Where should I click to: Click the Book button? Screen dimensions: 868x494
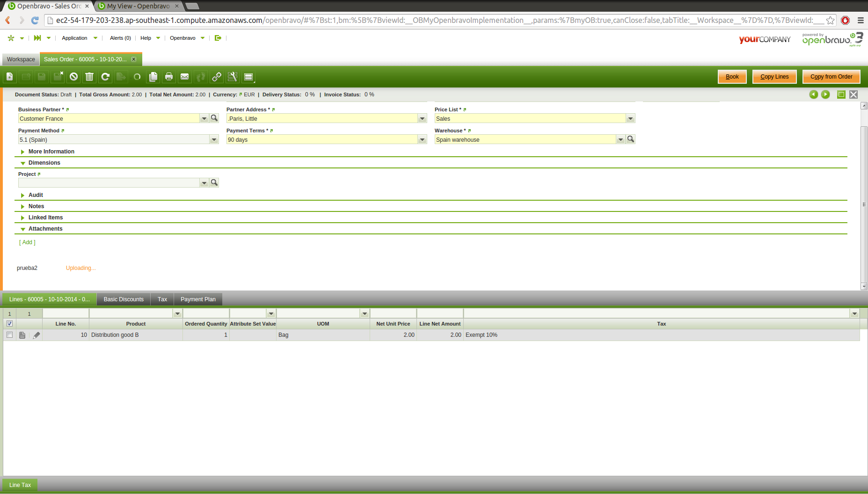pos(732,77)
